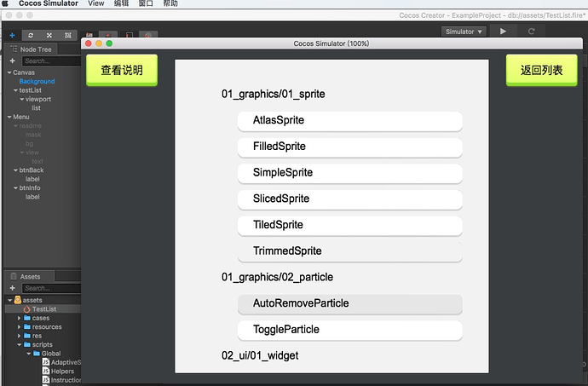The width and height of the screenshot is (588, 386).
Task: Click the res folder icon
Action: pos(27,336)
